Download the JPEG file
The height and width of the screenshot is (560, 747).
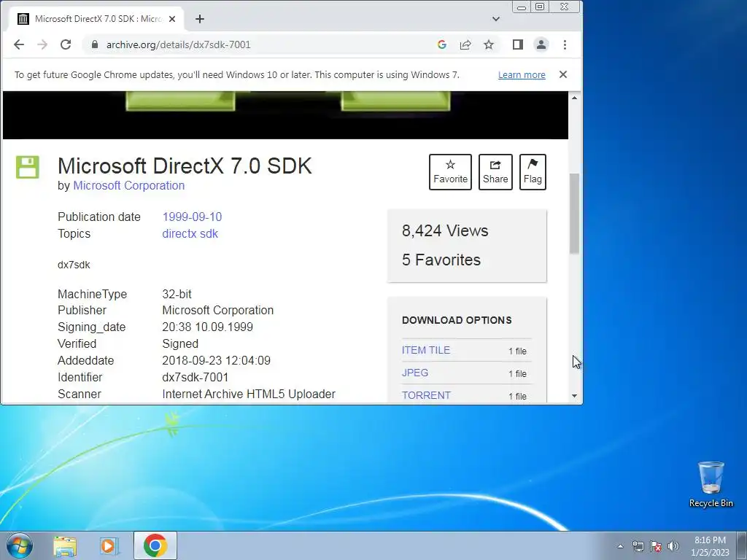click(415, 373)
